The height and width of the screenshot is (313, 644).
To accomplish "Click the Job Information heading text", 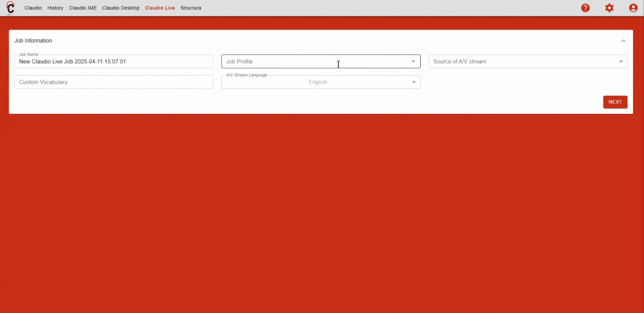I will [33, 41].
